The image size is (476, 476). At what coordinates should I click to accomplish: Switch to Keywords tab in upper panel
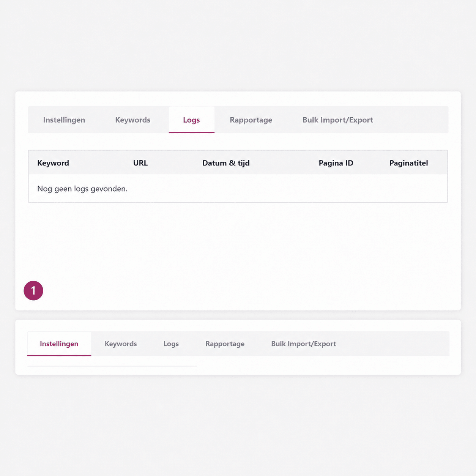[133, 120]
